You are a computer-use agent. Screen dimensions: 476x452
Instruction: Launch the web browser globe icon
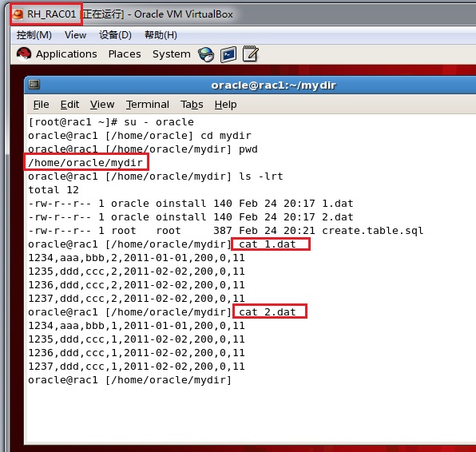(x=206, y=54)
